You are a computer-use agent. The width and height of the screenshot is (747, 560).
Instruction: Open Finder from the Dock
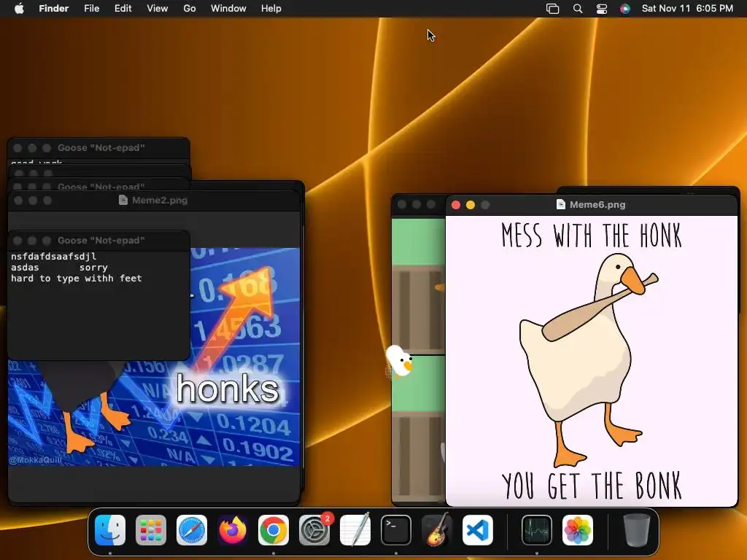click(x=110, y=530)
